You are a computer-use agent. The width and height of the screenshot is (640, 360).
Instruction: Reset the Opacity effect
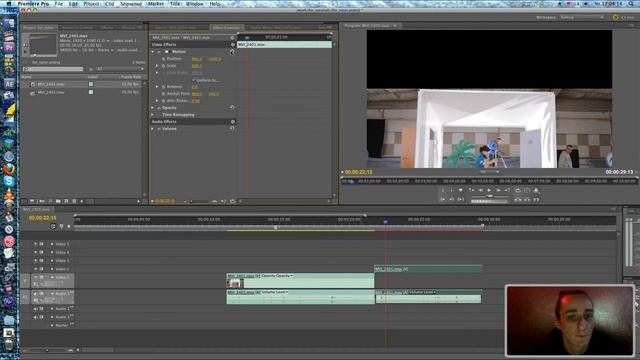pos(232,108)
